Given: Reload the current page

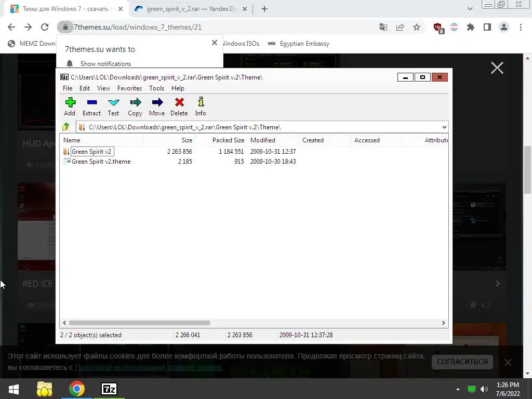Looking at the screenshot, I should 45,27.
